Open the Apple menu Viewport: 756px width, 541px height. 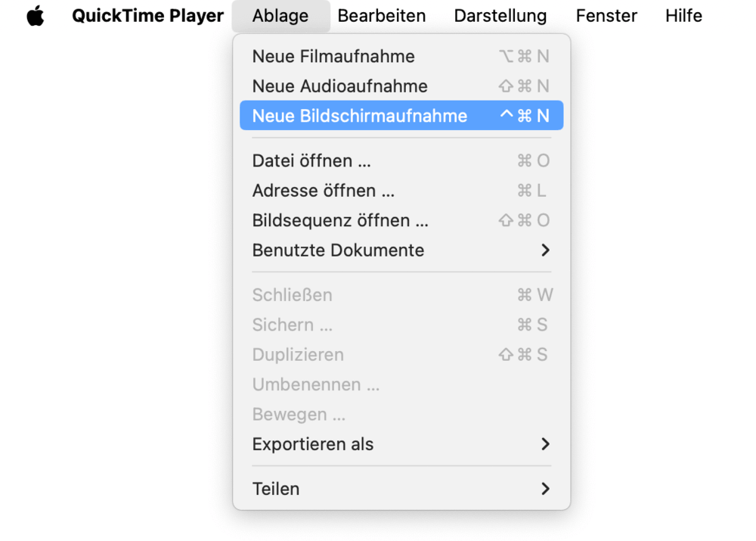pyautogui.click(x=36, y=16)
